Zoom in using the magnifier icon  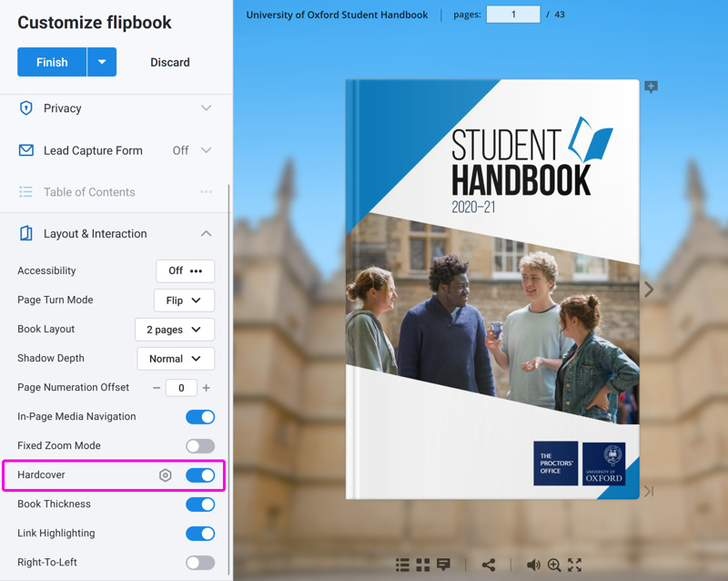554,566
